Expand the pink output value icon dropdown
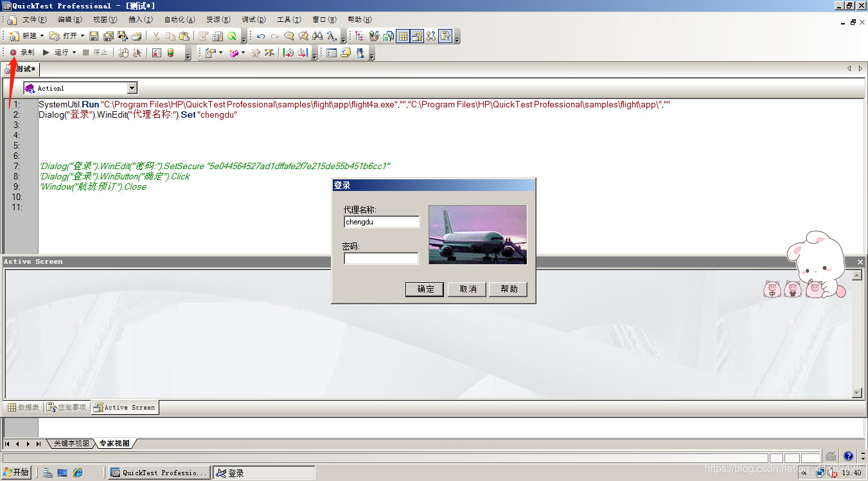 pyautogui.click(x=243, y=53)
